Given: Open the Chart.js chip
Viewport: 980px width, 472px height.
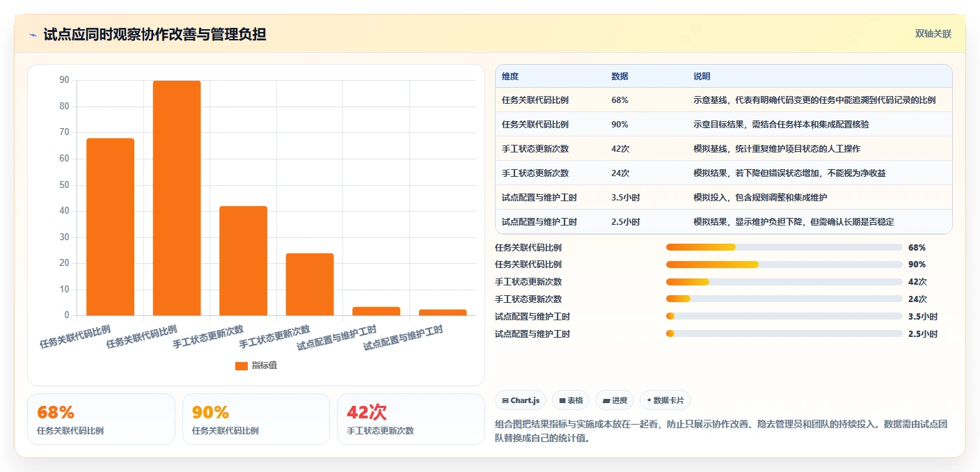Looking at the screenshot, I should click(x=521, y=400).
